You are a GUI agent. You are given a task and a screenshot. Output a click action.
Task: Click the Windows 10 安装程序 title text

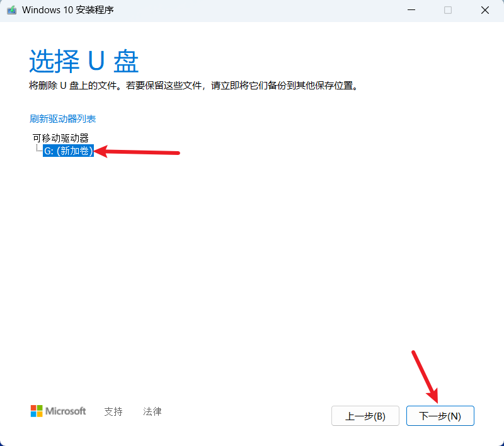coord(68,10)
